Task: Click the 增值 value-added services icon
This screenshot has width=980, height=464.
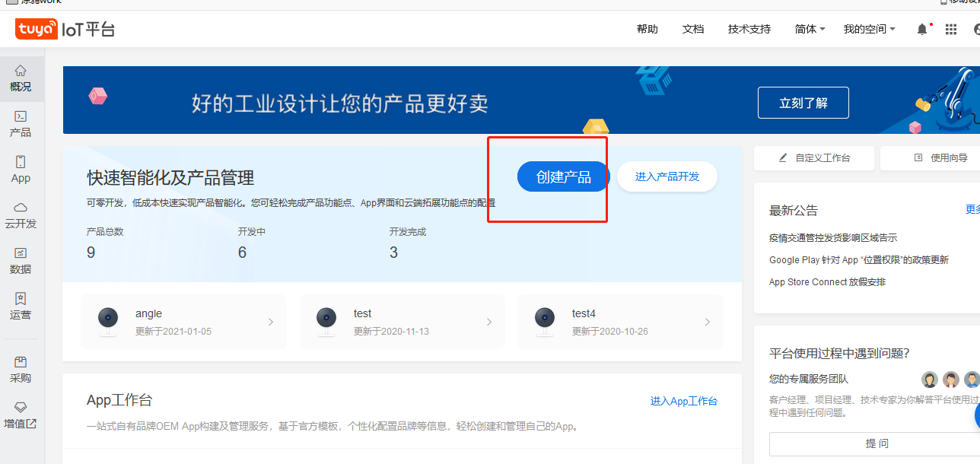Action: coord(21,415)
